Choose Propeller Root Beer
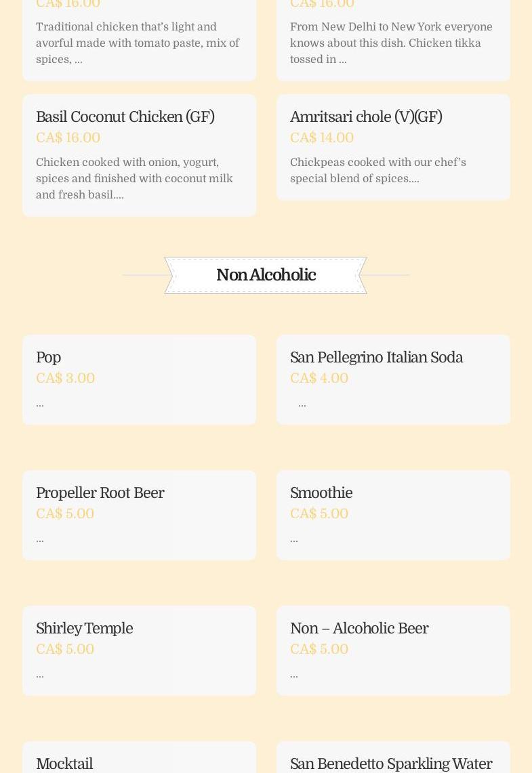Screen dimensions: 532x773 tap(100, 493)
